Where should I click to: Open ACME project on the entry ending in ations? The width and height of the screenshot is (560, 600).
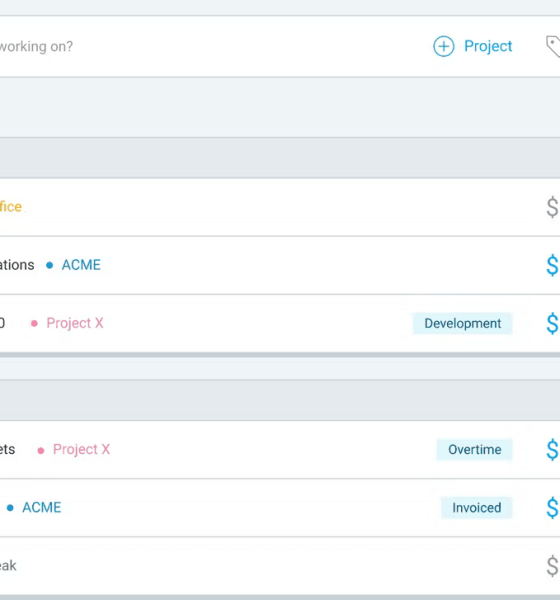81,265
